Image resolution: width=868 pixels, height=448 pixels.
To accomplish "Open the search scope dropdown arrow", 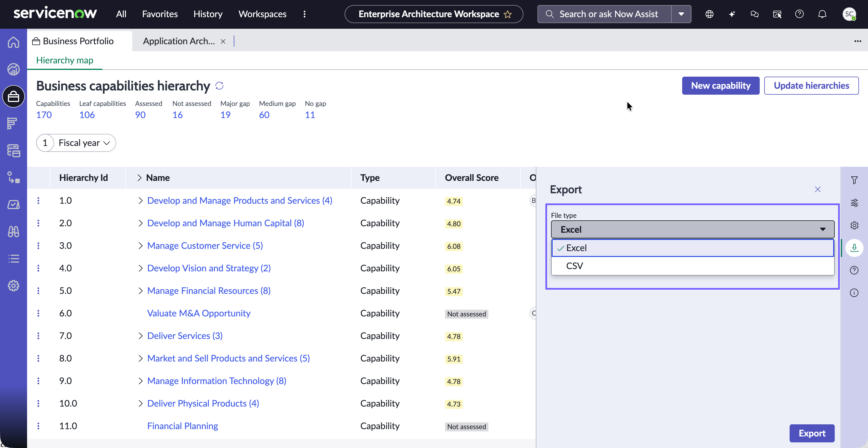I will (x=681, y=14).
